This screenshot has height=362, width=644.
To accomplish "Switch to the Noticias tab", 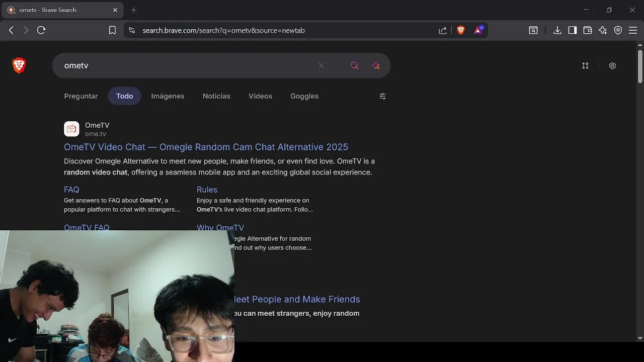I will tap(216, 96).
